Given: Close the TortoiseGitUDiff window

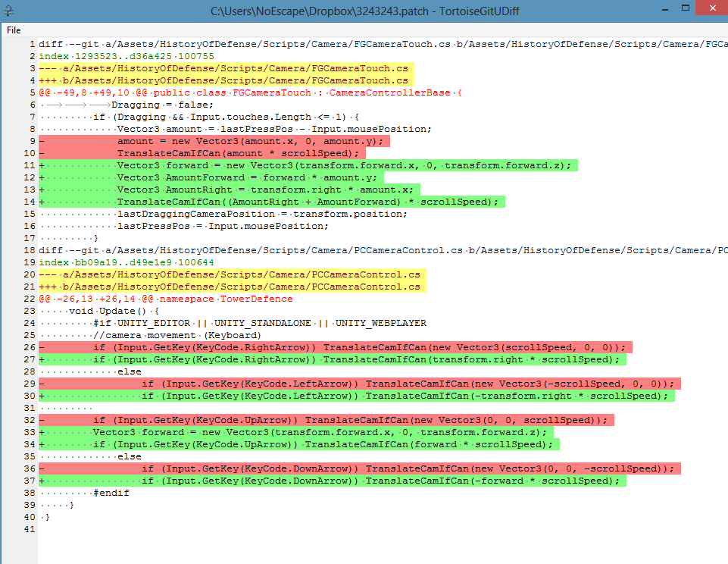Looking at the screenshot, I should coord(712,8).
